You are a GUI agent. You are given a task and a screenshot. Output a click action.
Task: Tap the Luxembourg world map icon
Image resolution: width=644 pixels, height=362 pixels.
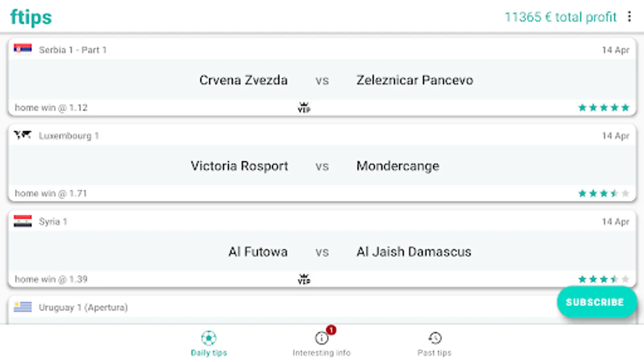pos(23,135)
